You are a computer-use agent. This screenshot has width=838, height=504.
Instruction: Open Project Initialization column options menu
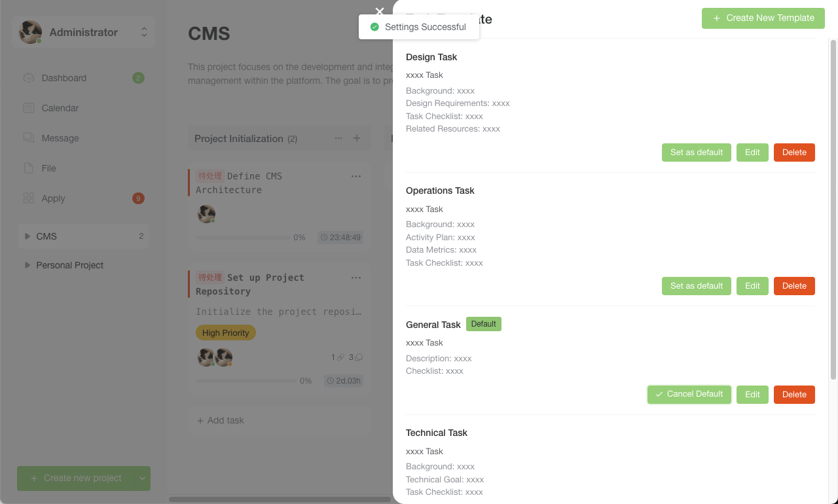pyautogui.click(x=338, y=138)
